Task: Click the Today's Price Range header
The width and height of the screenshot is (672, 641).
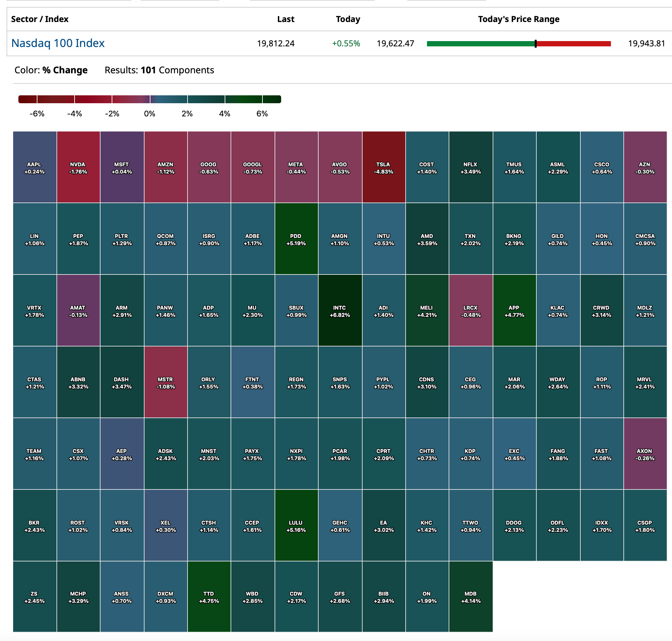Action: (x=519, y=19)
